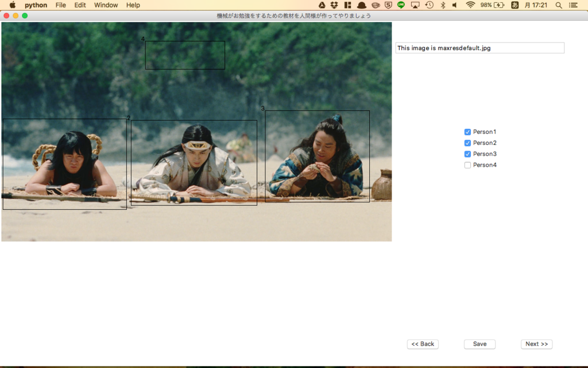Viewport: 588px width, 368px height.
Task: Uncheck the Person3 checkbox
Action: coord(467,154)
